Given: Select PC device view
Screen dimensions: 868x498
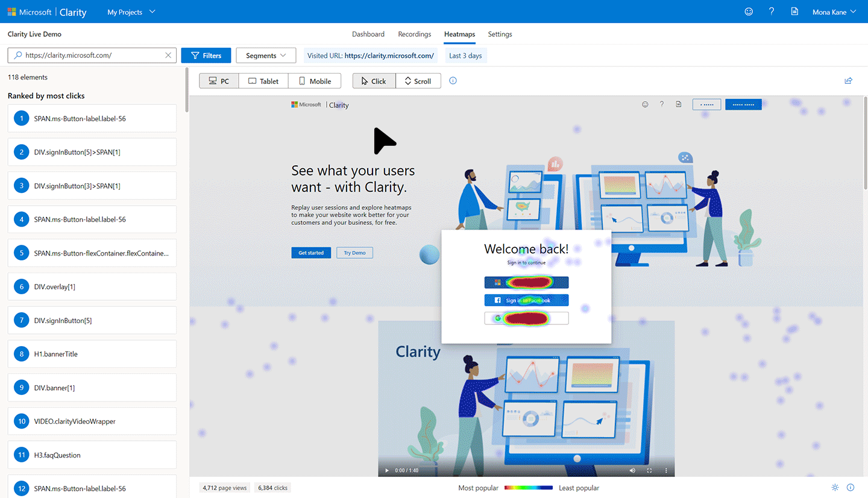Looking at the screenshot, I should (219, 81).
